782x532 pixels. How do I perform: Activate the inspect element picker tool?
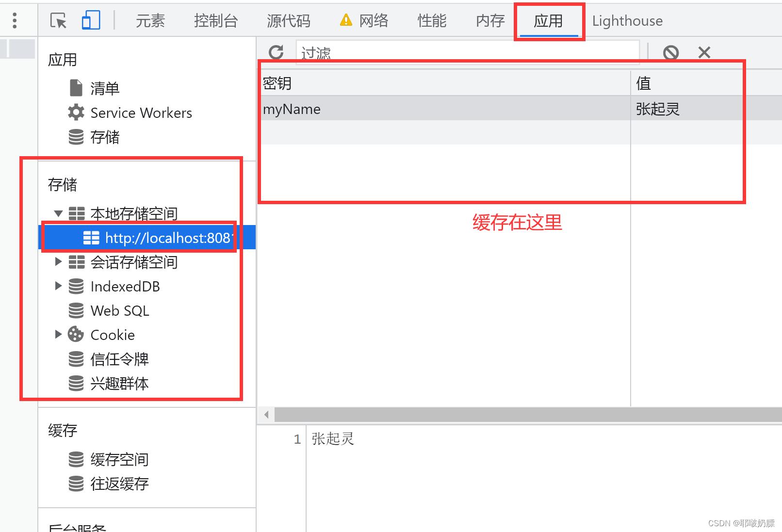(x=58, y=20)
